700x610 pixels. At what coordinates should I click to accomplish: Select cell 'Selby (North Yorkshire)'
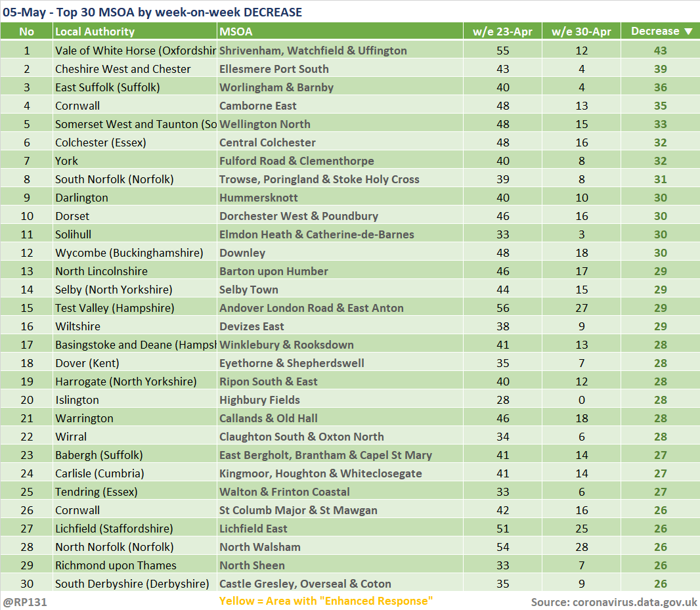pyautogui.click(x=135, y=290)
